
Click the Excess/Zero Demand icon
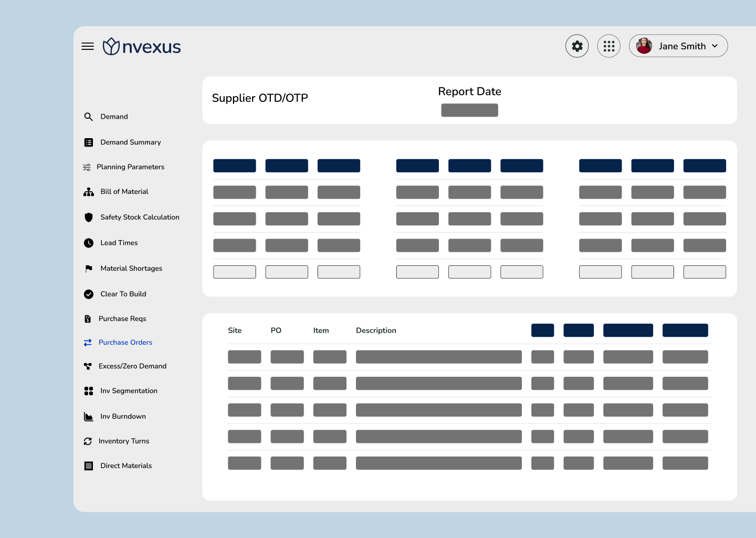pyautogui.click(x=88, y=366)
